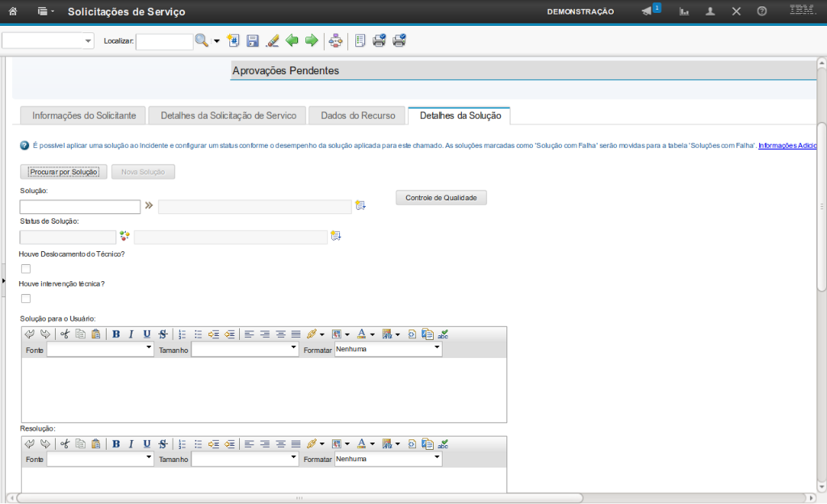This screenshot has width=827, height=504.
Task: Check 'Houve intervenção técnica?' checkbox
Action: pos(26,298)
